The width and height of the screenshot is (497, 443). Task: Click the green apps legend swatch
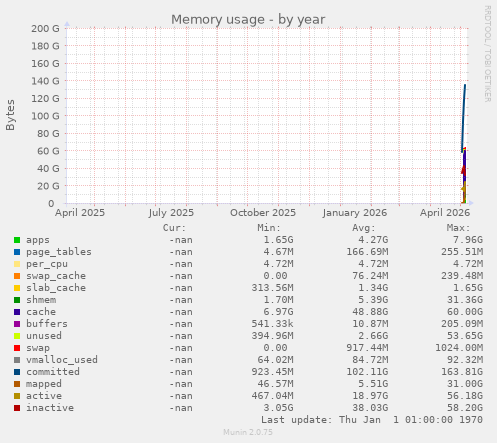coord(17,240)
